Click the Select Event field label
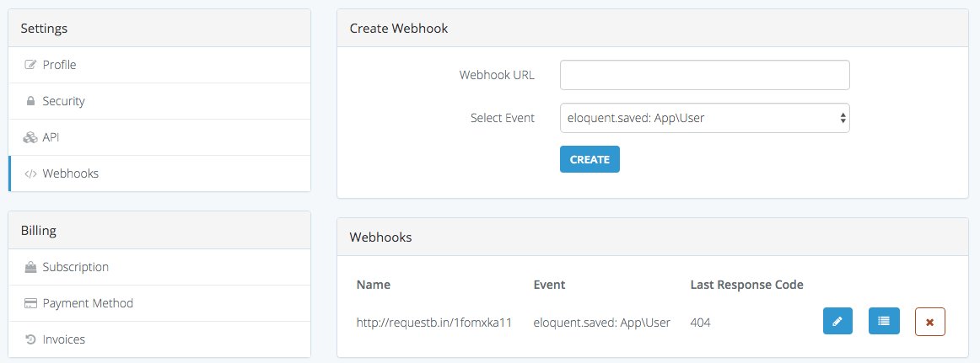 click(x=503, y=117)
